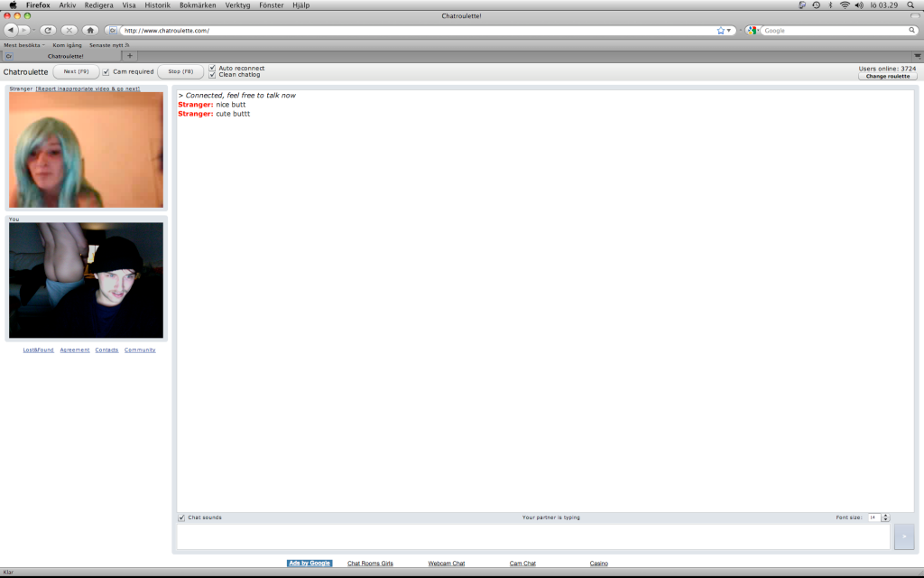The width and height of the screenshot is (924, 578).
Task: Open the Arkiv menu
Action: 67,5
